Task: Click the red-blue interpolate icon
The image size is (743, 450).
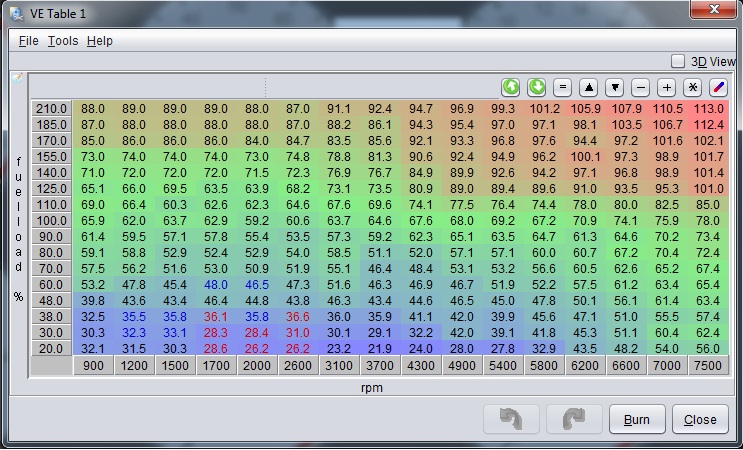Action: pyautogui.click(x=718, y=87)
